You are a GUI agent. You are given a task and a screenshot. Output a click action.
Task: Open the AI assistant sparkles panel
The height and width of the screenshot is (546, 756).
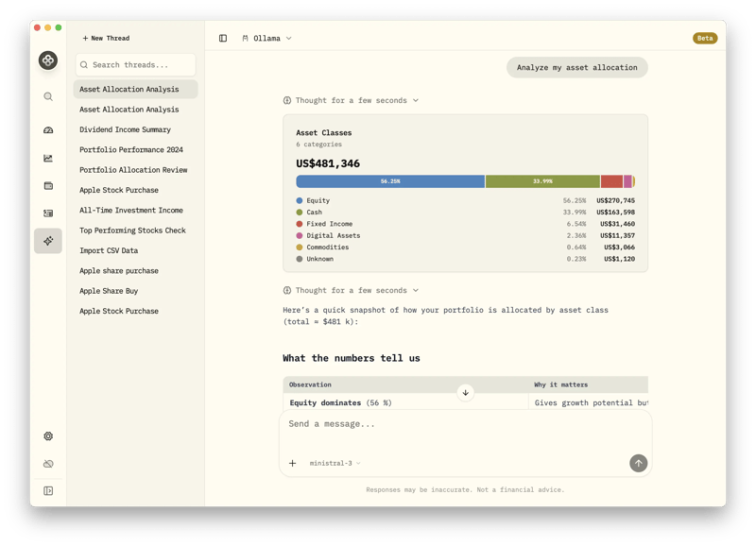click(x=47, y=242)
